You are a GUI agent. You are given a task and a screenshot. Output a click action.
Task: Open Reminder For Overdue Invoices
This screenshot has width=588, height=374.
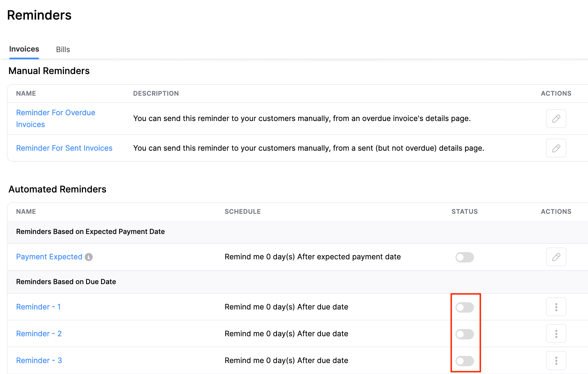point(56,112)
